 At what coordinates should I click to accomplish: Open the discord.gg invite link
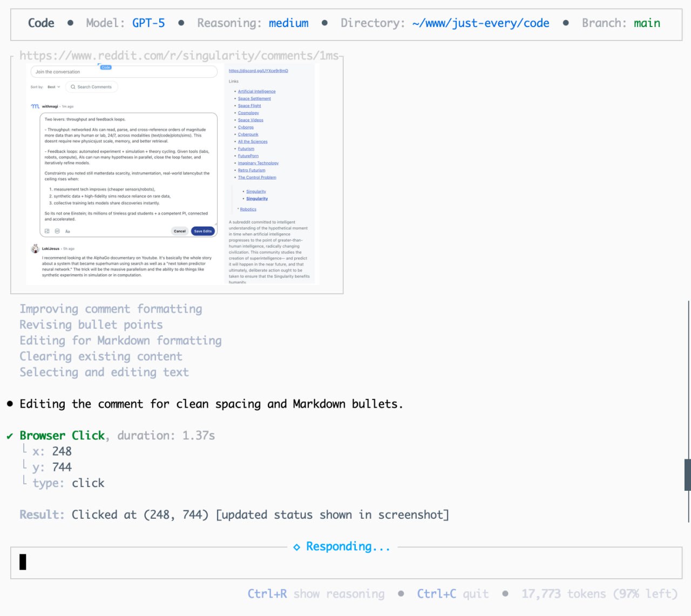pyautogui.click(x=258, y=71)
